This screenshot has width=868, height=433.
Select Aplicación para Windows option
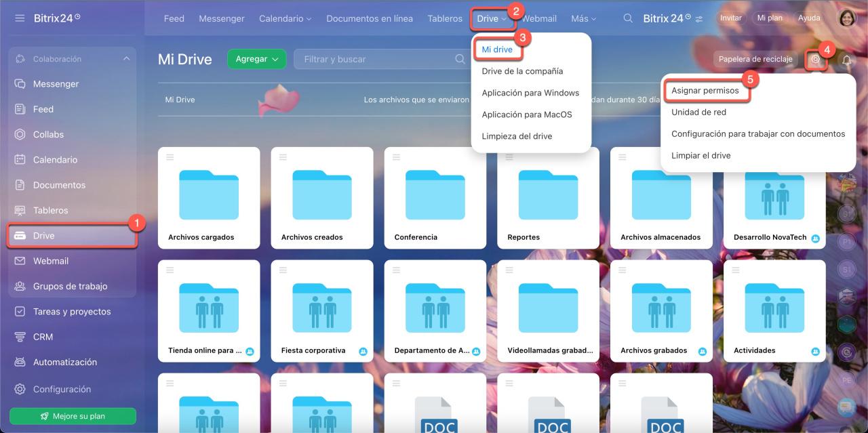pos(530,93)
